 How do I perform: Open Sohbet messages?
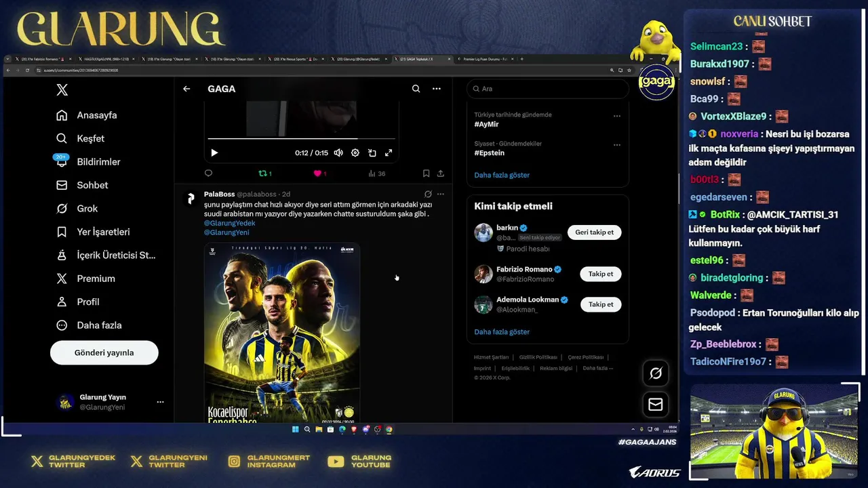82,185
